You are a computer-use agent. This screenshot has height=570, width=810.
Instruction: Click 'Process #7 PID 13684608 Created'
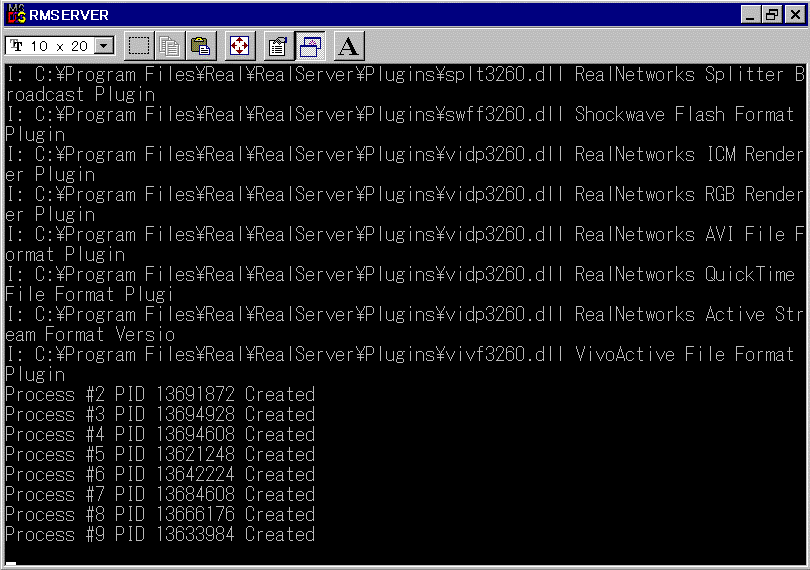coord(160,495)
